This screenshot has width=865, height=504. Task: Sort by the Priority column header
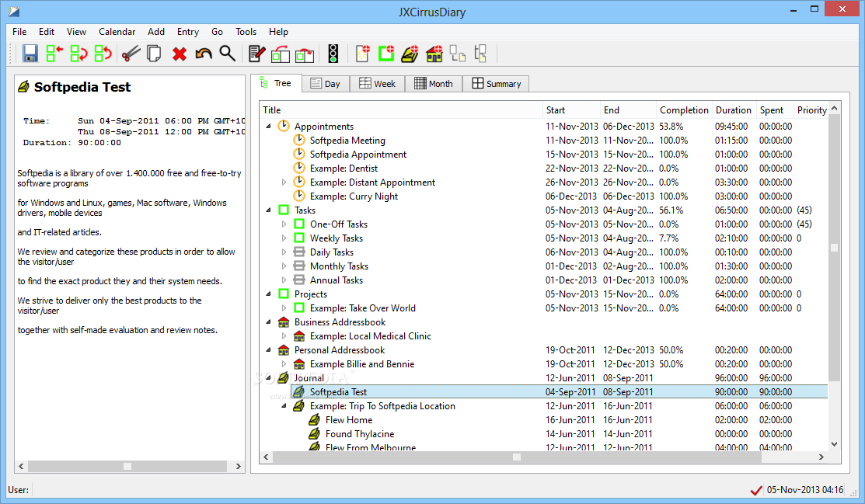[x=811, y=109]
